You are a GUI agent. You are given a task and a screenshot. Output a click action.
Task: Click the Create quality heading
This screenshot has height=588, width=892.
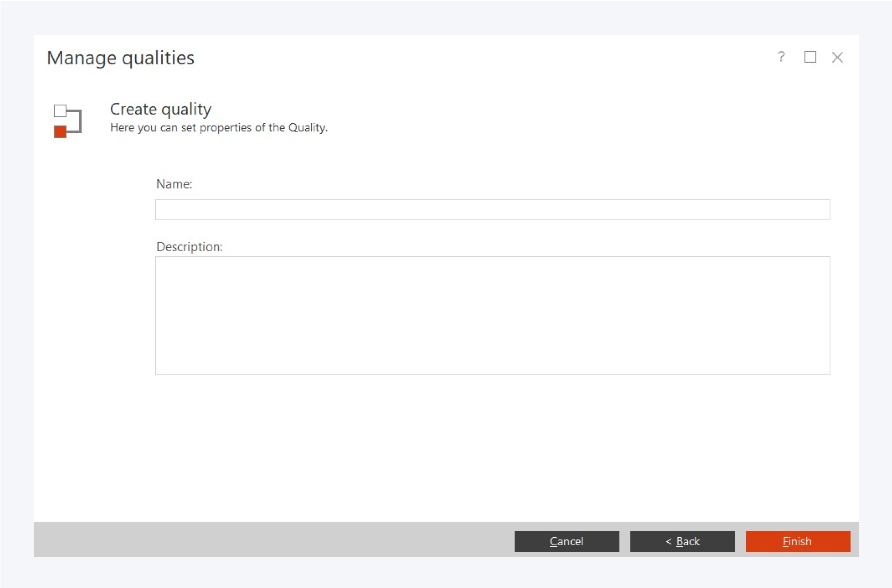click(x=161, y=109)
